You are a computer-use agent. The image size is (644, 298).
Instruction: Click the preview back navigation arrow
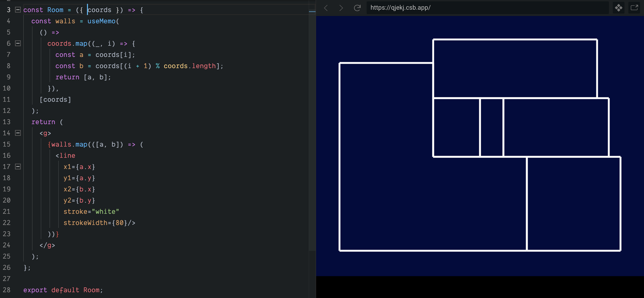tap(326, 8)
